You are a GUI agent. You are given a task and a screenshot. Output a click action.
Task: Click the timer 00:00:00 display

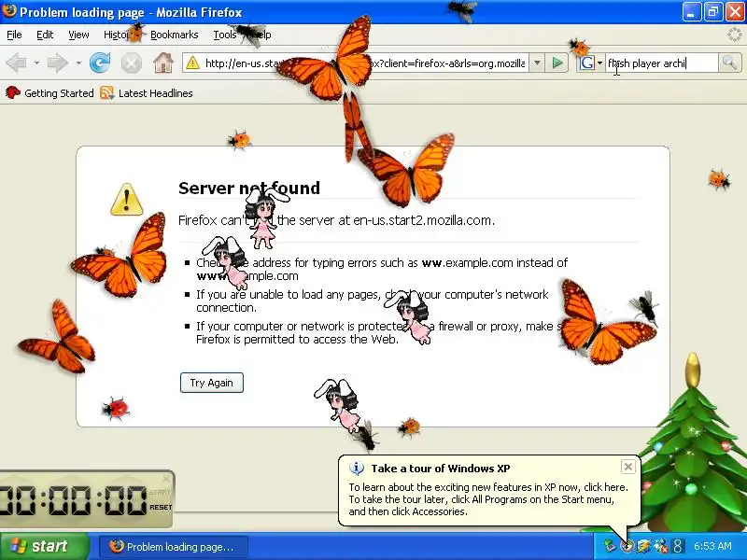click(73, 500)
